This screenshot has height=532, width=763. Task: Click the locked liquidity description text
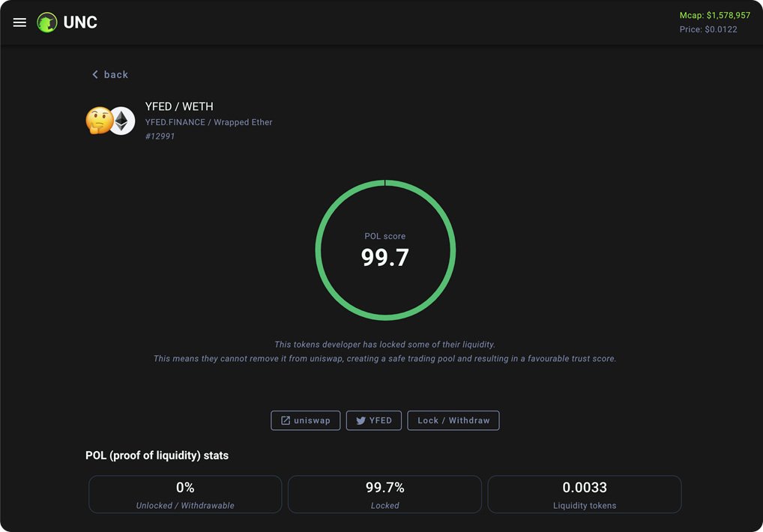[x=385, y=345]
